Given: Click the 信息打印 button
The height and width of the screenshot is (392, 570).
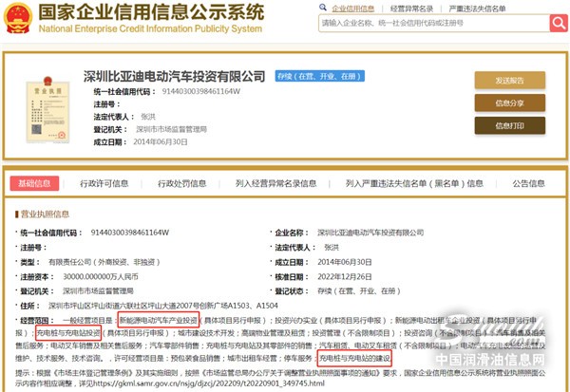Looking at the screenshot, I should click(x=509, y=125).
